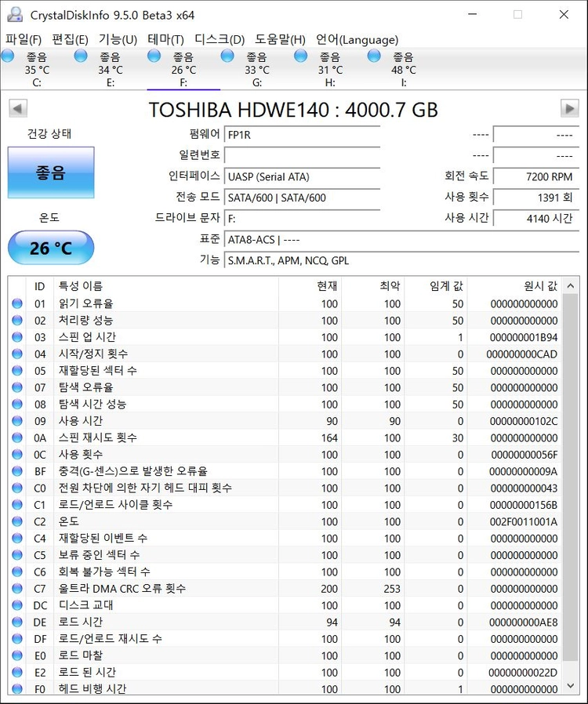Click the 좋음 health status button
The height and width of the screenshot is (704, 588).
(51, 172)
